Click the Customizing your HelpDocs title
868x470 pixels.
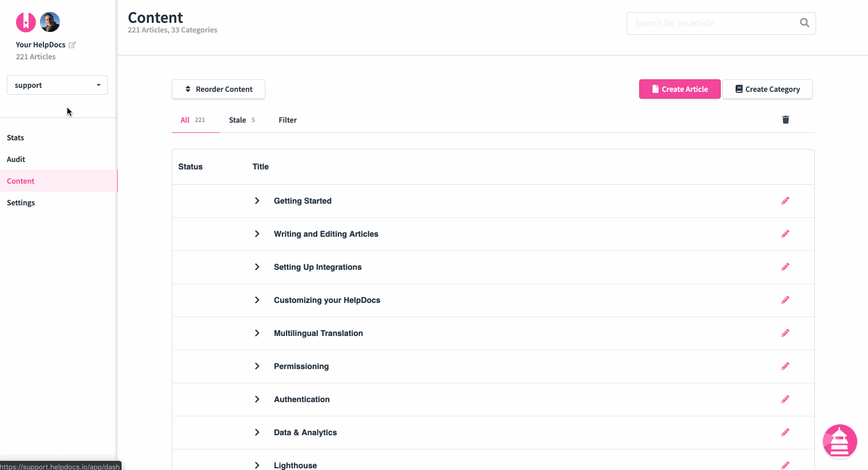(x=327, y=300)
